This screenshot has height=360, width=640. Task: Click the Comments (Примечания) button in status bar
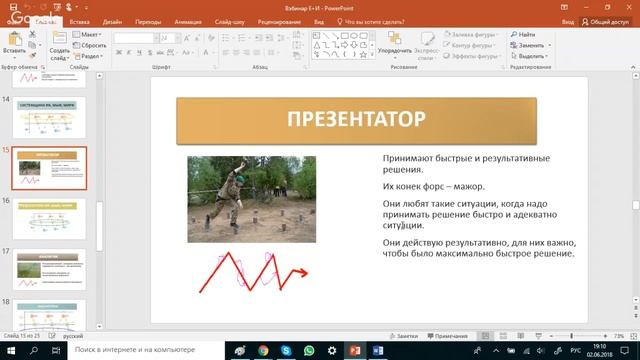click(447, 336)
